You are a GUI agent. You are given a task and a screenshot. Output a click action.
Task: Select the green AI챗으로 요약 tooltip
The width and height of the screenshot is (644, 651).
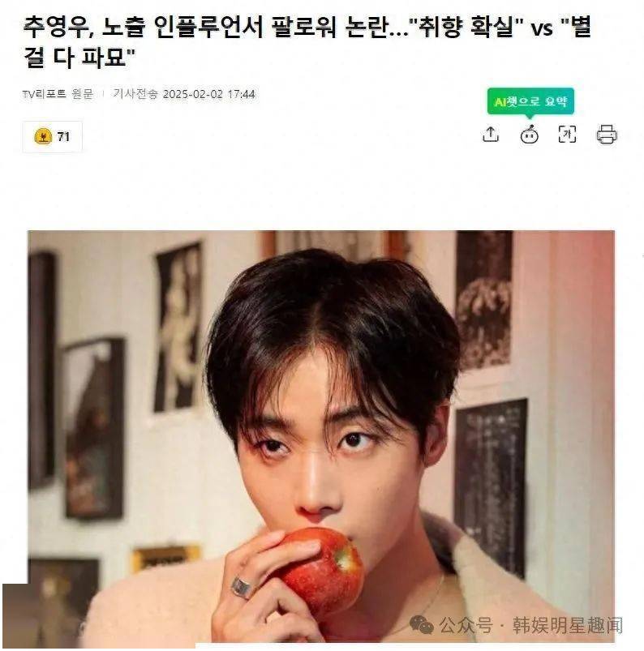pos(530,101)
